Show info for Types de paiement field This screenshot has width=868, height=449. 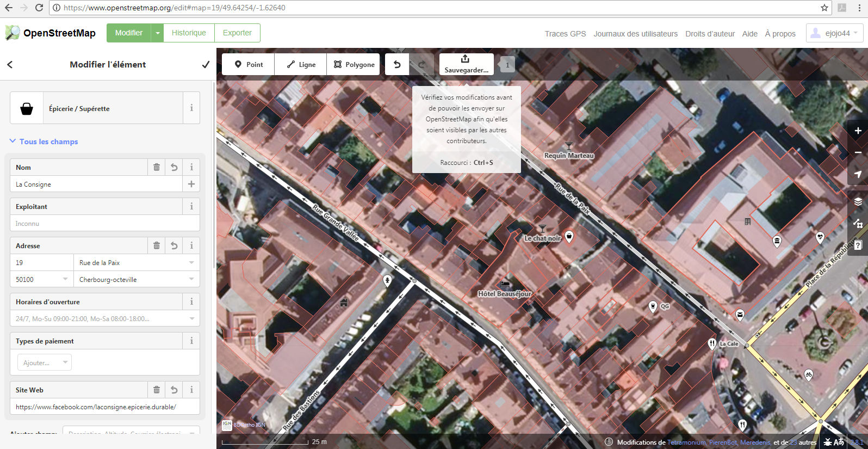click(191, 341)
